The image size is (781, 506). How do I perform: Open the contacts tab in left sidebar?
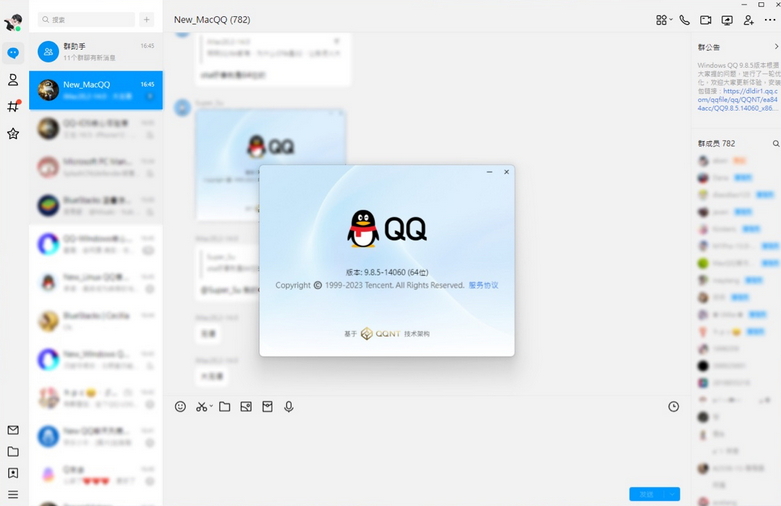(13, 80)
